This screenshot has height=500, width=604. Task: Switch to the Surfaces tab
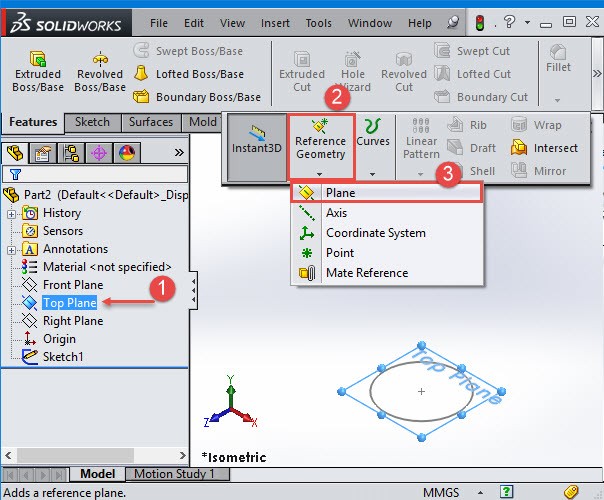tap(151, 122)
